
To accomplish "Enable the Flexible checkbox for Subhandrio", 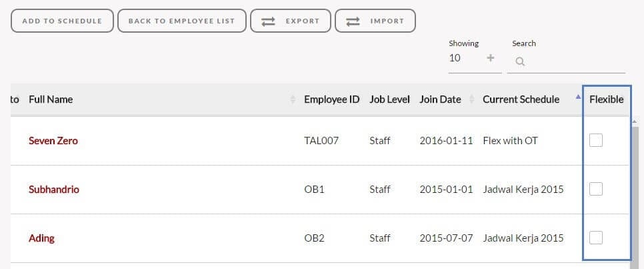I will point(596,189).
